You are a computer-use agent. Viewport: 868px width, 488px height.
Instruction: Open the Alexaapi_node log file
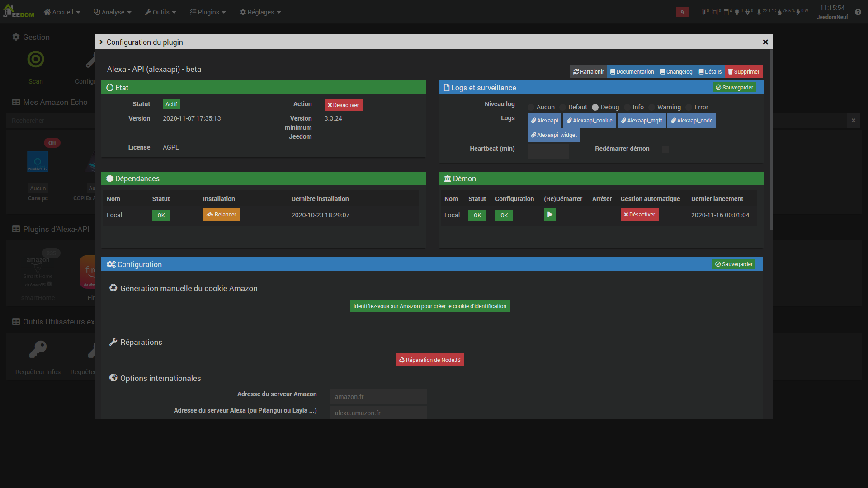coord(692,121)
